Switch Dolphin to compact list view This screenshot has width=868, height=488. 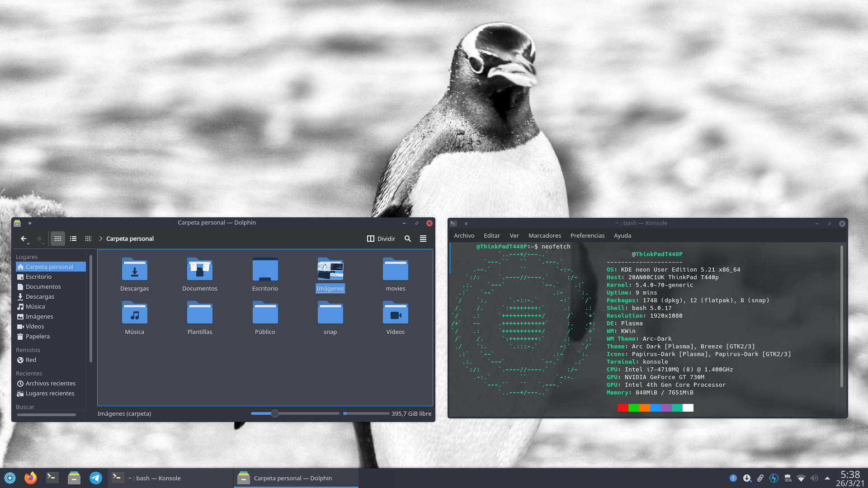tap(73, 239)
